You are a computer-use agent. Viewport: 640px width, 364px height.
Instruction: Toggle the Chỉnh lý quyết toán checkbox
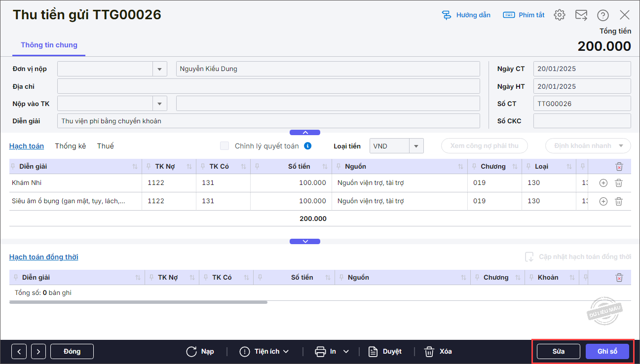coord(225,146)
